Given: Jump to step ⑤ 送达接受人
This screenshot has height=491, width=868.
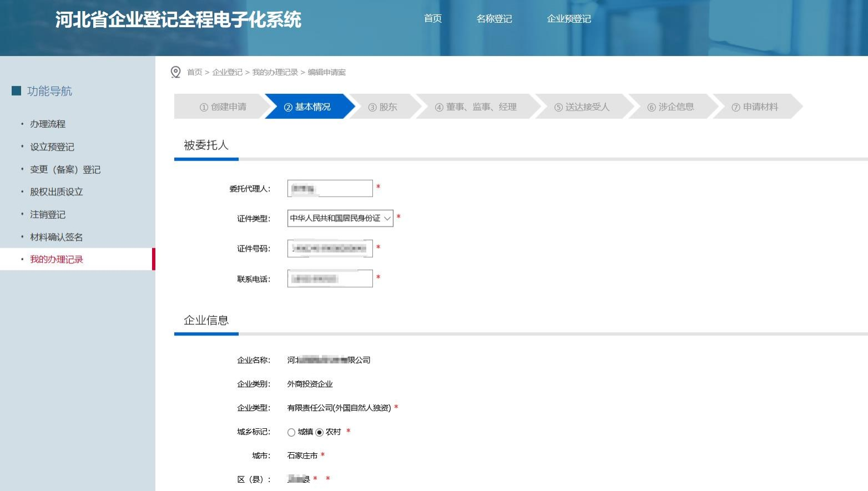Looking at the screenshot, I should (x=582, y=107).
